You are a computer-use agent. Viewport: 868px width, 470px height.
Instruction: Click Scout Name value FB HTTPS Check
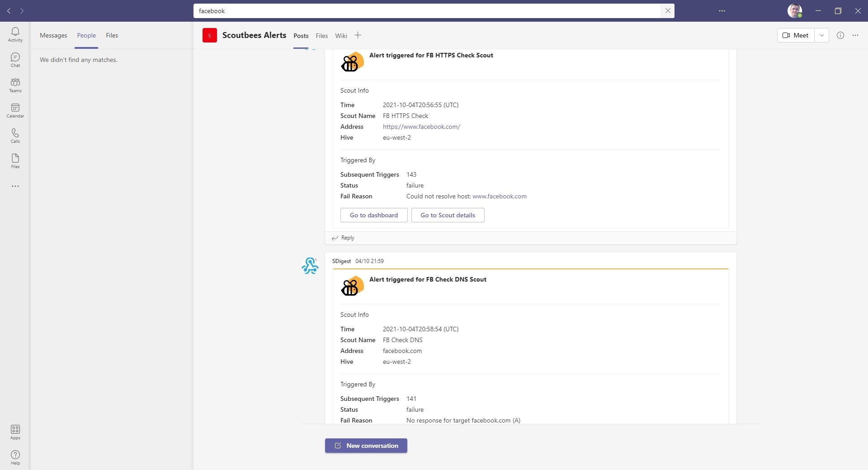[x=406, y=116]
